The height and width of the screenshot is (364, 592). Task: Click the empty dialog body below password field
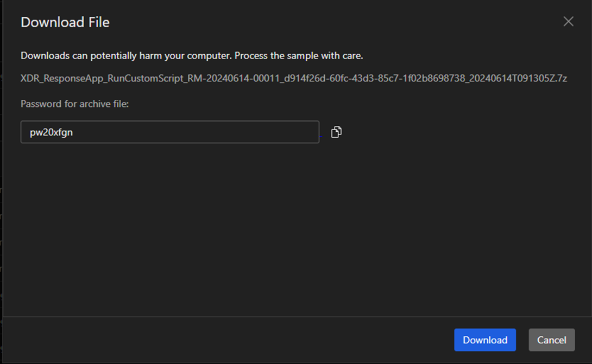tap(293, 228)
